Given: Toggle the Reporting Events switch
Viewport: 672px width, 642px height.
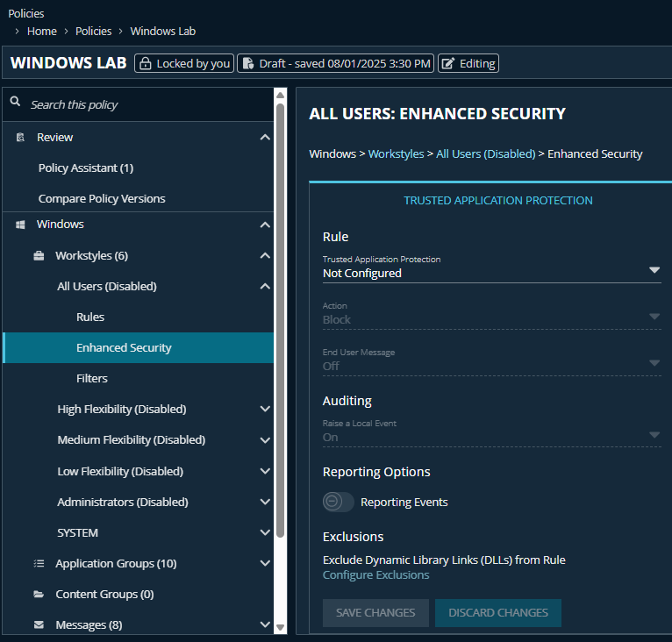Looking at the screenshot, I should (x=338, y=502).
